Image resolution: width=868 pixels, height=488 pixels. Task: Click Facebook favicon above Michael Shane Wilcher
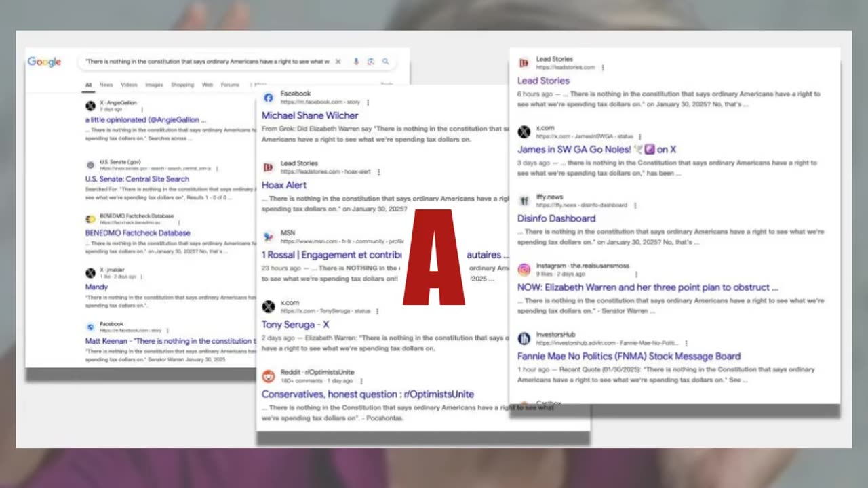(268, 98)
